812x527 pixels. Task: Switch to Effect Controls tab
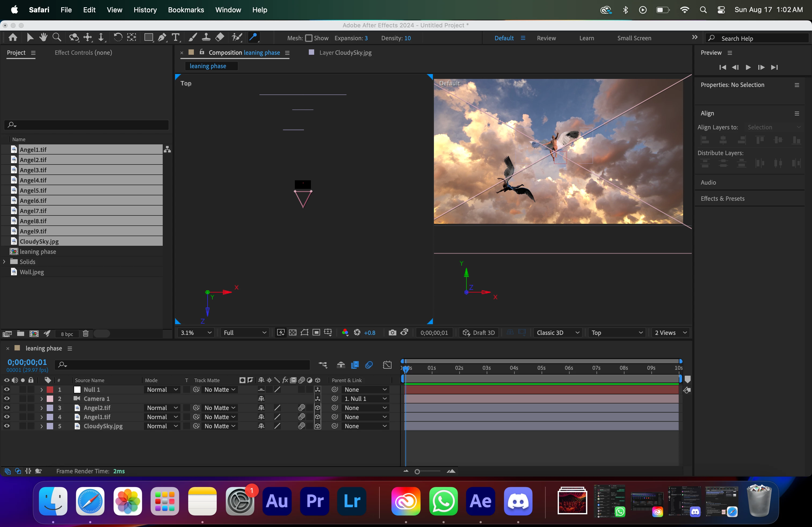[83, 53]
